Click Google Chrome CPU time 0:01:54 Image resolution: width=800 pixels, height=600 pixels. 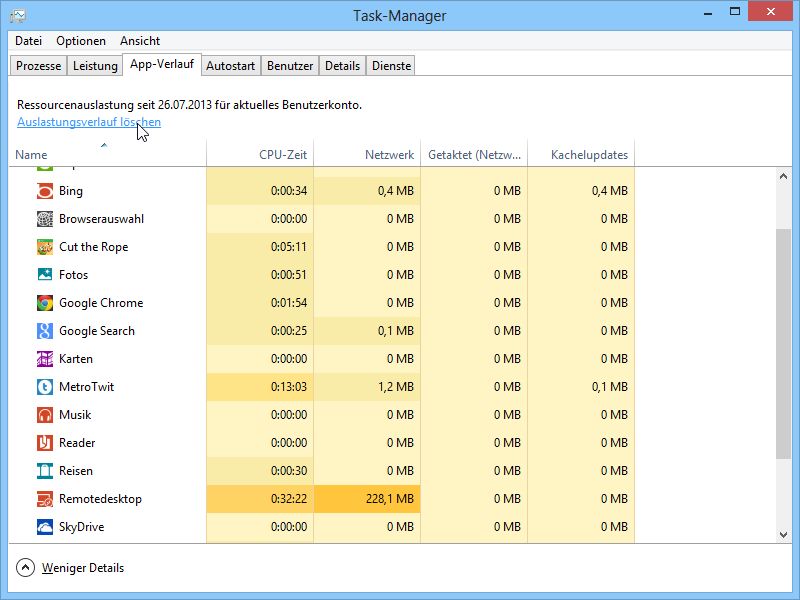pos(289,303)
